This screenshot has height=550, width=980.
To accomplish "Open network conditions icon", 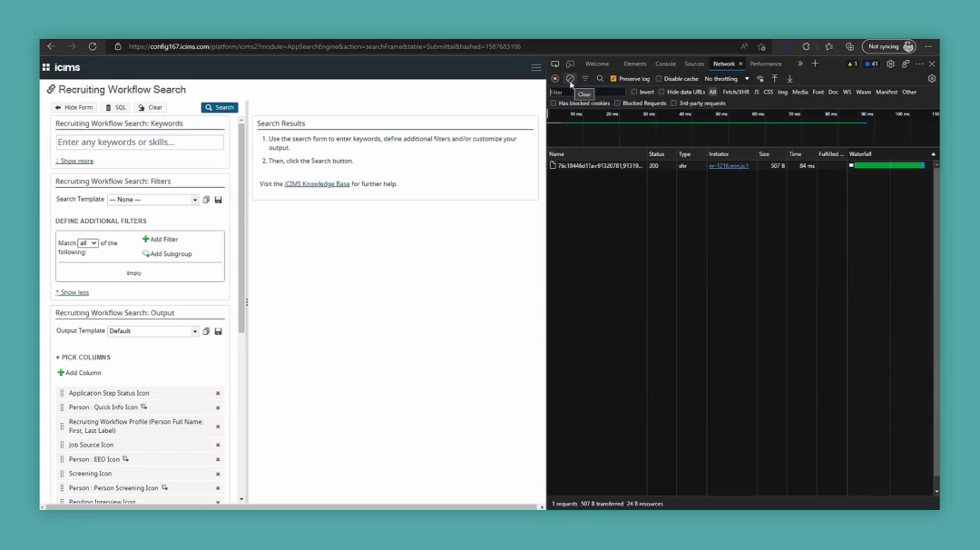I will coord(760,79).
